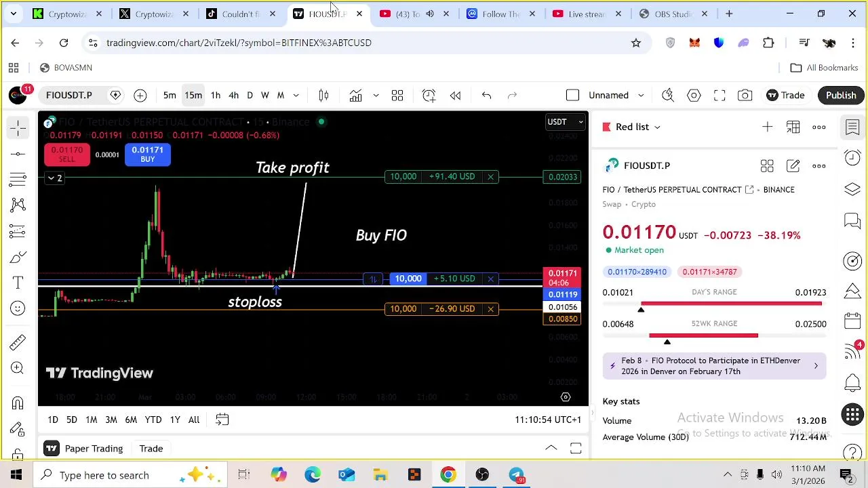Cancel the take profit order line
Screen dimensions: 868x488
pos(490,177)
